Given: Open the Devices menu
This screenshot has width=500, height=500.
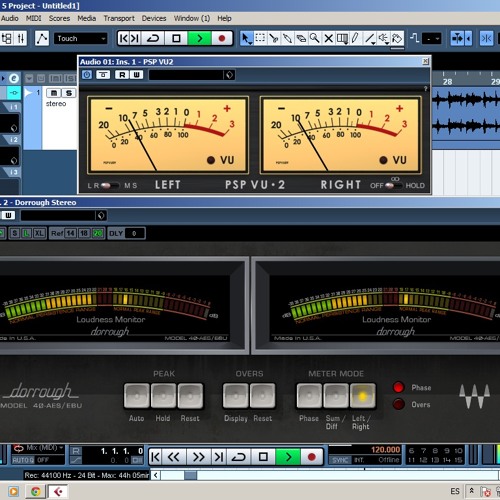Looking at the screenshot, I should (154, 18).
